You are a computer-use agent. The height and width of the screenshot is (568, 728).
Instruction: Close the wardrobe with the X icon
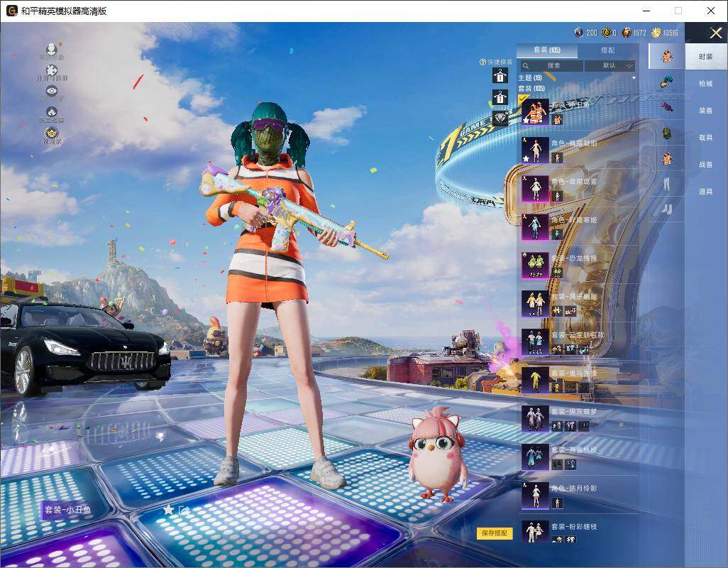[x=715, y=33]
